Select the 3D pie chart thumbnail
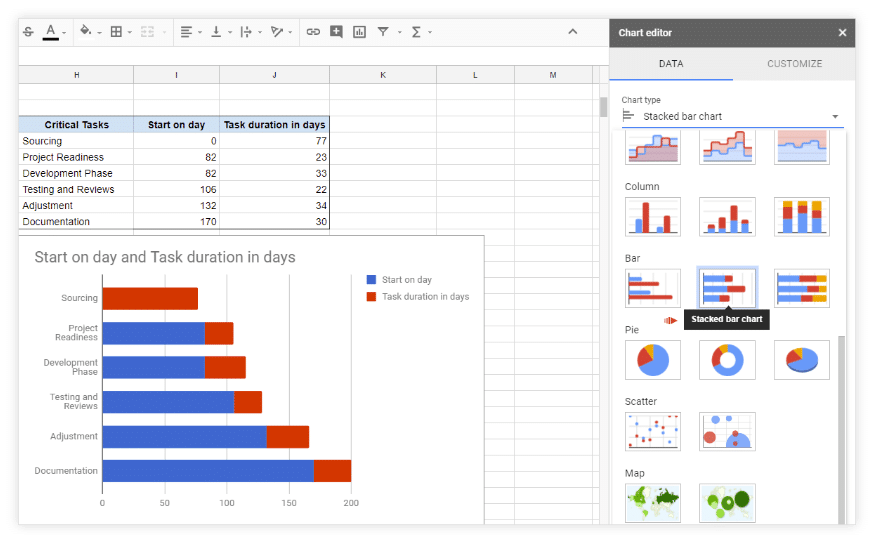 (801, 360)
